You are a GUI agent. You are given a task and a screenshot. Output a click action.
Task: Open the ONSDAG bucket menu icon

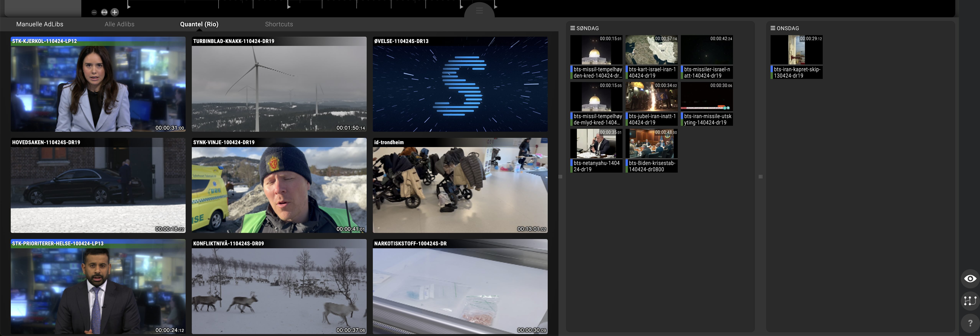coord(773,28)
